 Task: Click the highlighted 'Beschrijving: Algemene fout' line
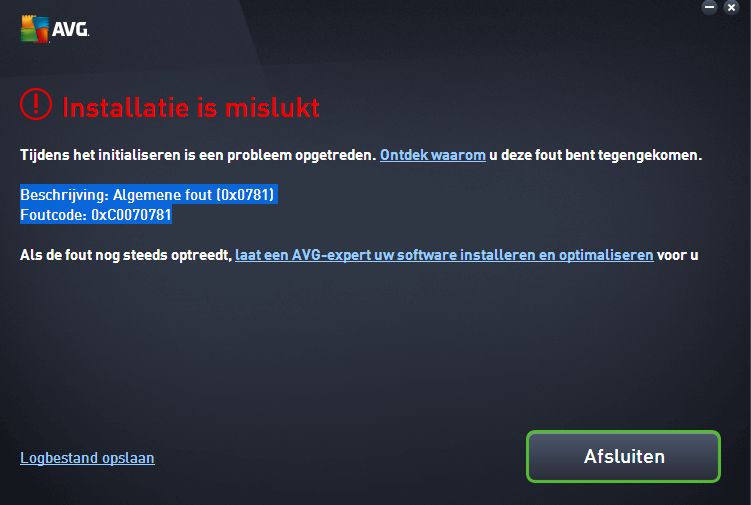[148, 195]
